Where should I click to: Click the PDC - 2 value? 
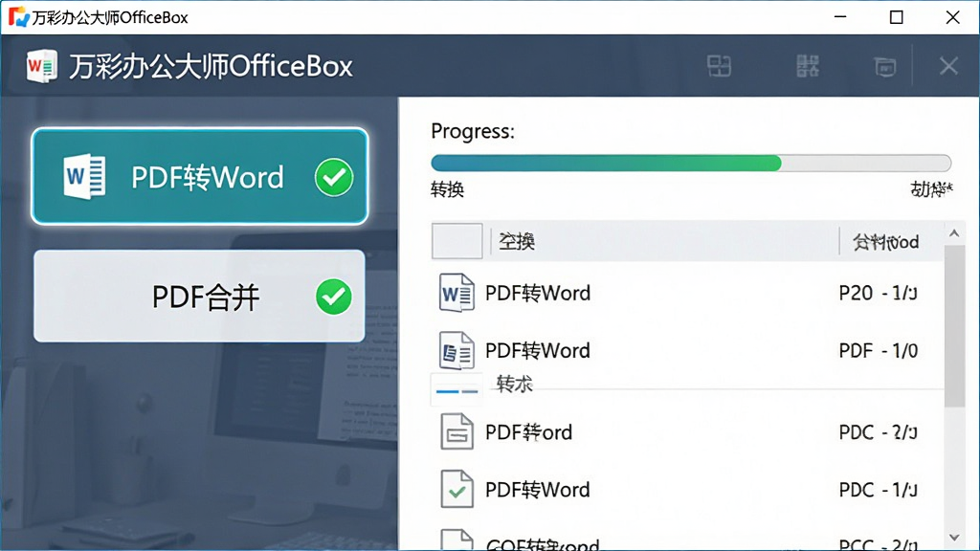[879, 432]
